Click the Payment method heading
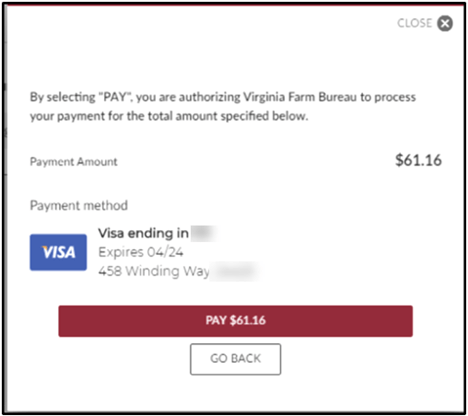 [x=79, y=205]
